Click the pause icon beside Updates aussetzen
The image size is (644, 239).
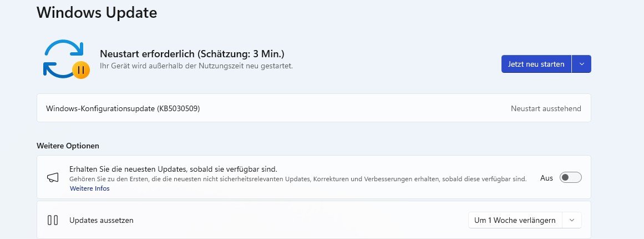(53, 220)
